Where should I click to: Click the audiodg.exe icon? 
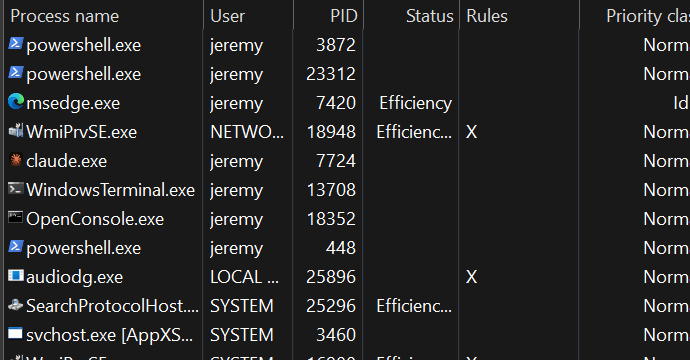(x=15, y=276)
